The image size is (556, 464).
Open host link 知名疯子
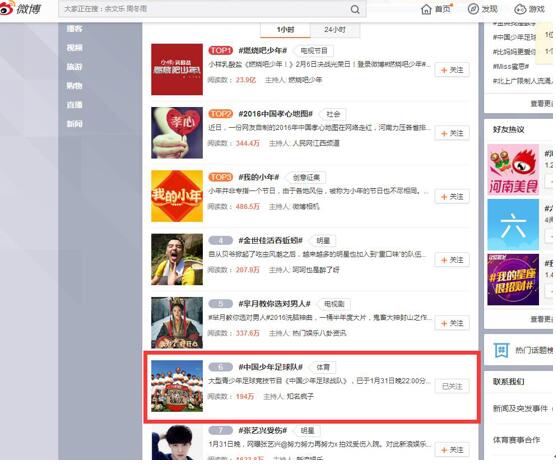pos(300,397)
